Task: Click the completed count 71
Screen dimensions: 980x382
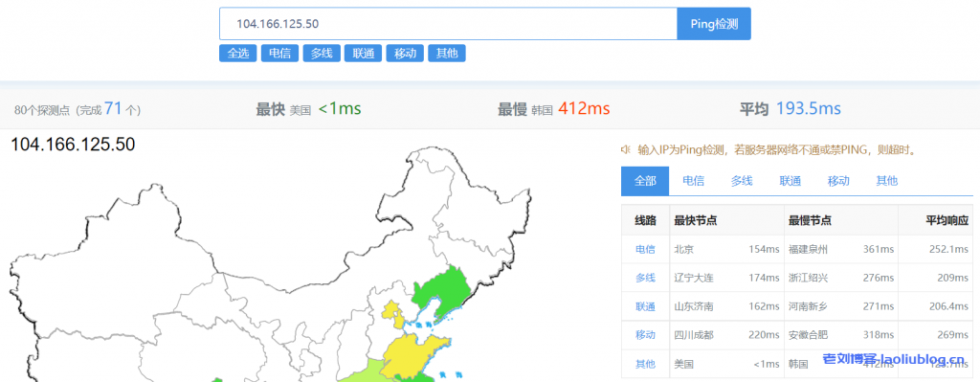Action: coord(113,109)
